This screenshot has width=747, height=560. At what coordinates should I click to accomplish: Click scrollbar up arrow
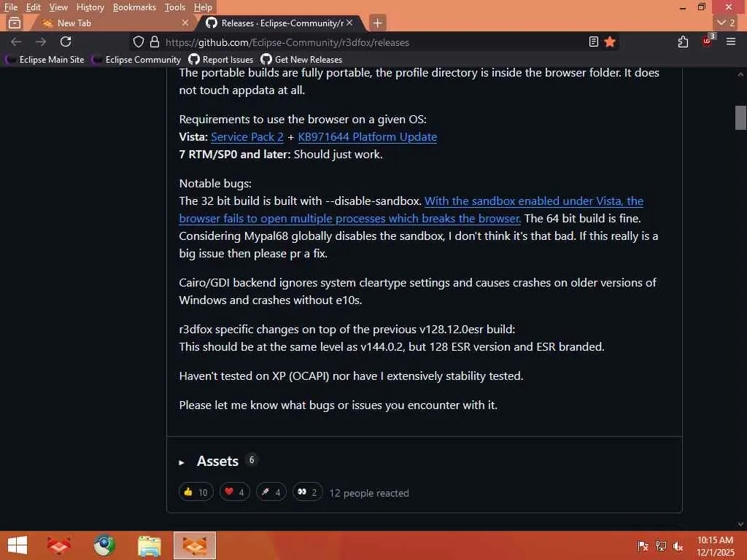click(740, 74)
